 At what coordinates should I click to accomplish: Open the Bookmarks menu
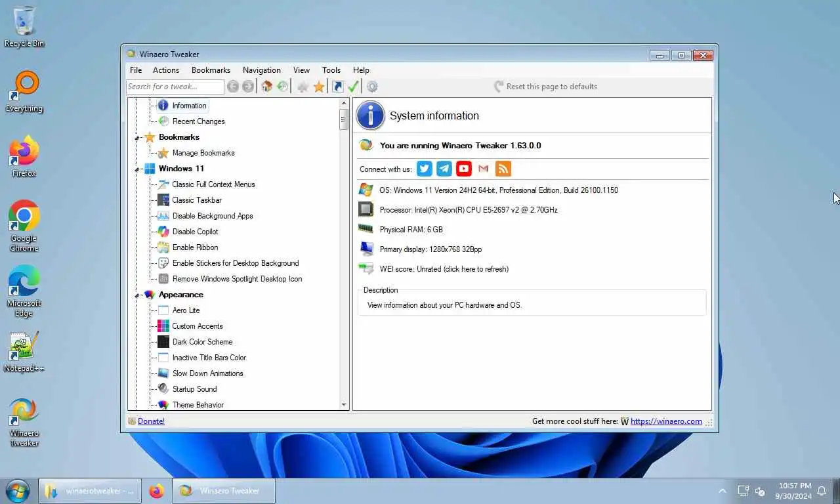(x=211, y=70)
